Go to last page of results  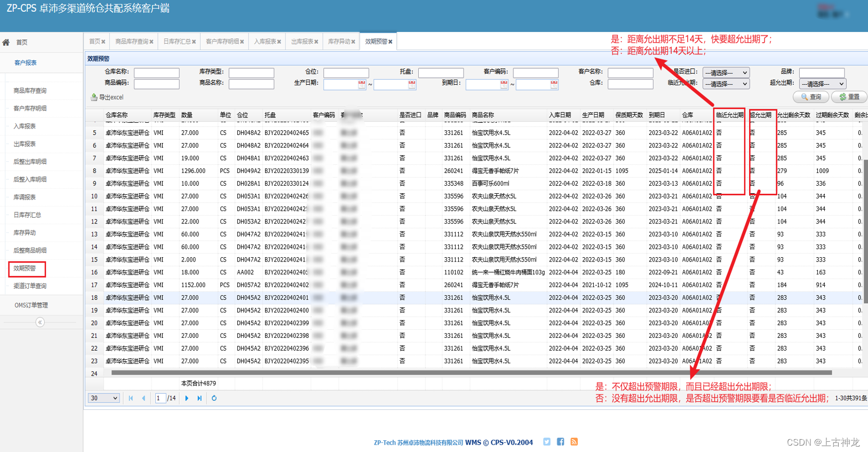click(x=200, y=398)
